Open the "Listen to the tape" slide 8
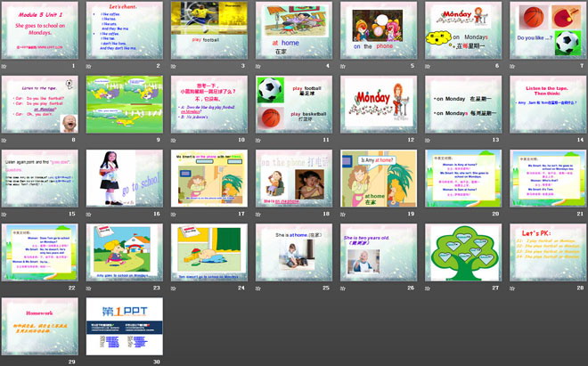Viewport: 588px width, 366px height. pyautogui.click(x=39, y=104)
